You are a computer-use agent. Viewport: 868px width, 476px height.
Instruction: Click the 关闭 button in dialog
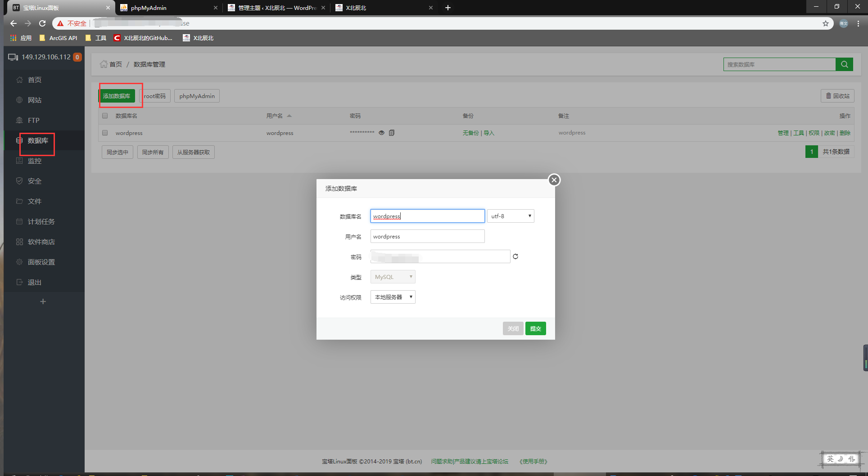pos(513,328)
